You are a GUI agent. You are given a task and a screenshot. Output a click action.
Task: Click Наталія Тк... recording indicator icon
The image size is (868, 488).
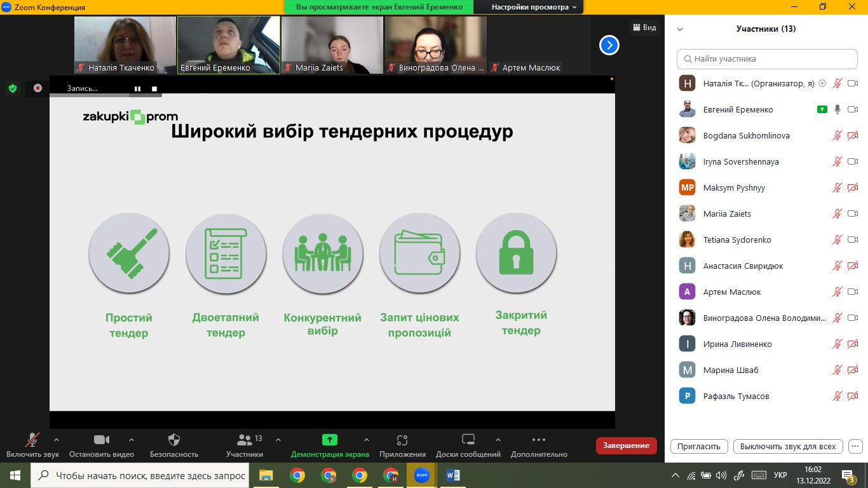[x=822, y=83]
